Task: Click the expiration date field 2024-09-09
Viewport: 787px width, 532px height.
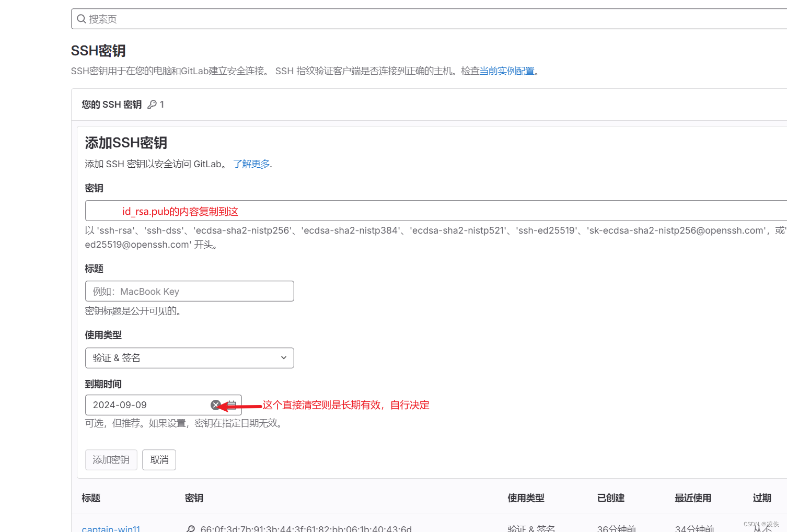Action: click(x=163, y=405)
